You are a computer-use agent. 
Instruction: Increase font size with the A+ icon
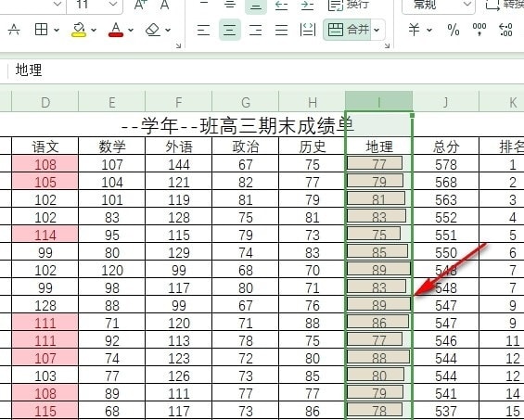point(141,5)
